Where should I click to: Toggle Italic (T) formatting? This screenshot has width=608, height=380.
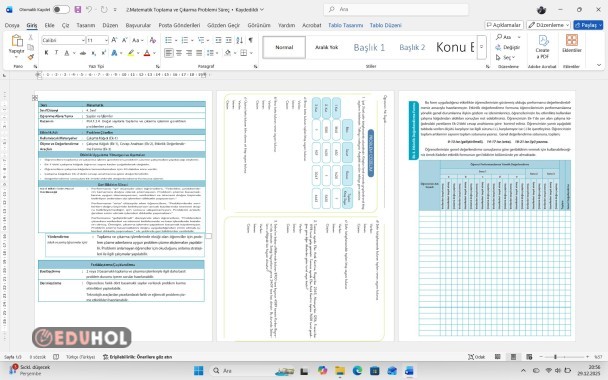coord(57,53)
